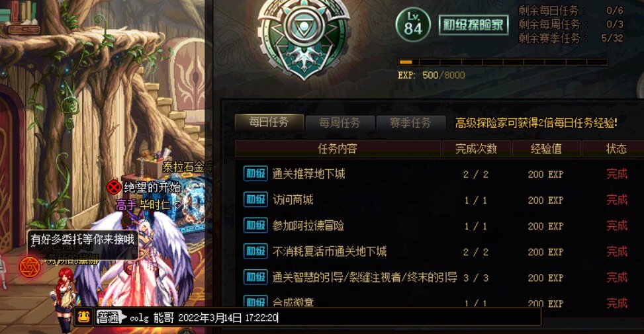The width and height of the screenshot is (644, 334).
Task: Click 初级 badge beside 不消耗复活币通关地下城
Action: [x=255, y=251]
